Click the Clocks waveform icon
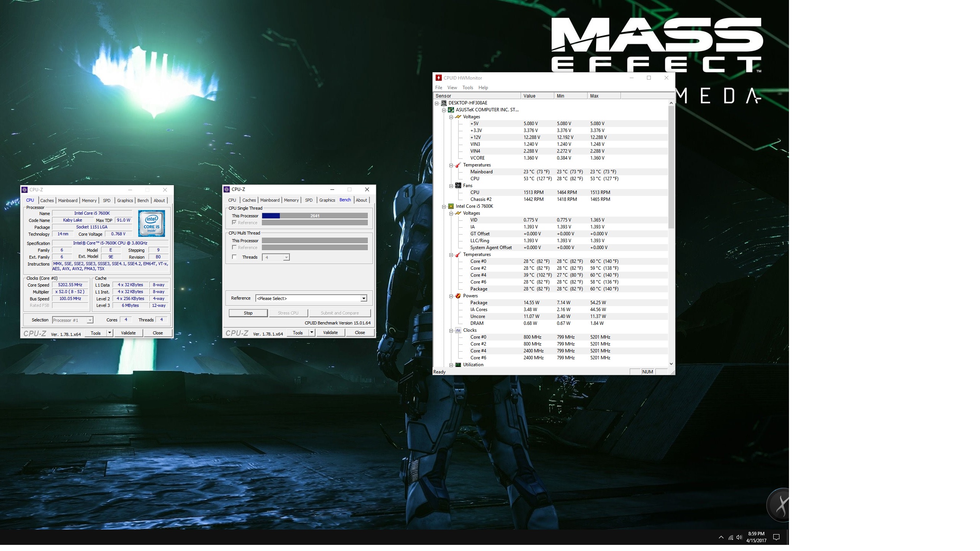Viewport: 980px width, 551px height. pyautogui.click(x=458, y=330)
